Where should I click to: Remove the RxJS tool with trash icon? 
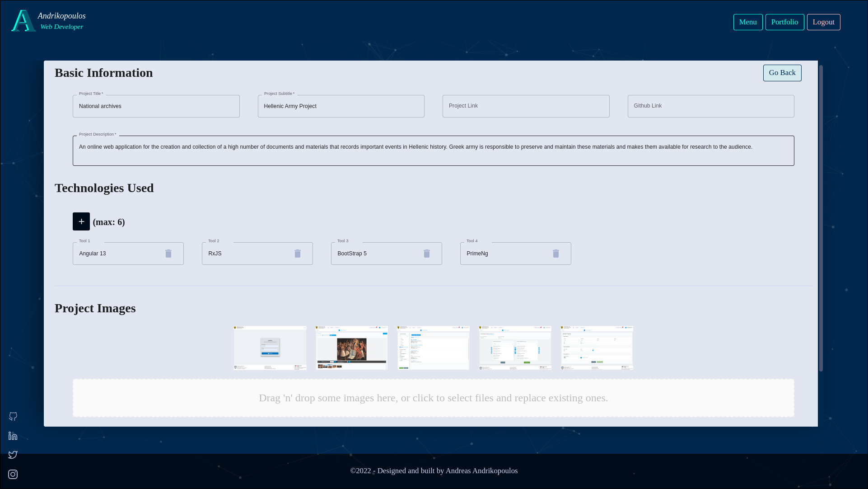(x=298, y=254)
